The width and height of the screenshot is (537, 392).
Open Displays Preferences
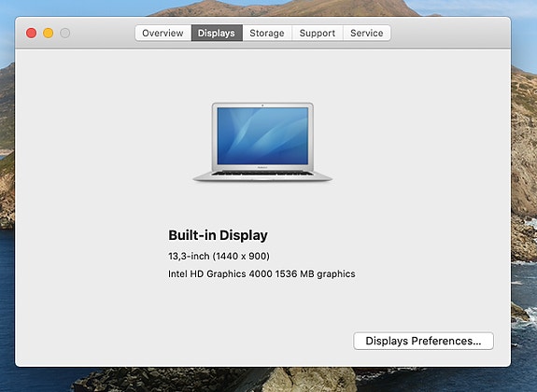point(423,341)
